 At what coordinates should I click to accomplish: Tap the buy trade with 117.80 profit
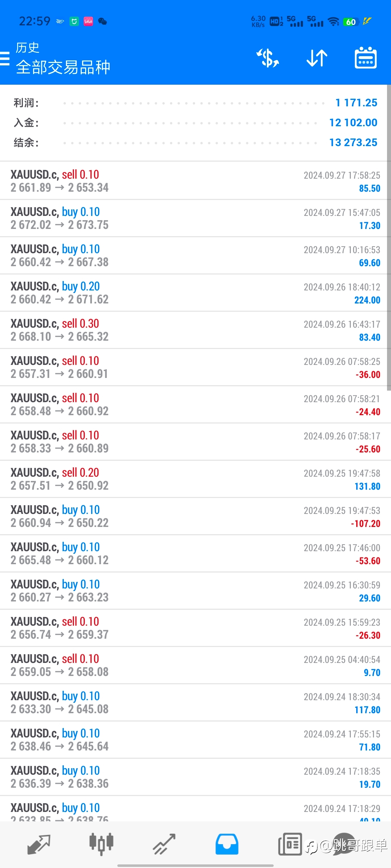point(195,702)
